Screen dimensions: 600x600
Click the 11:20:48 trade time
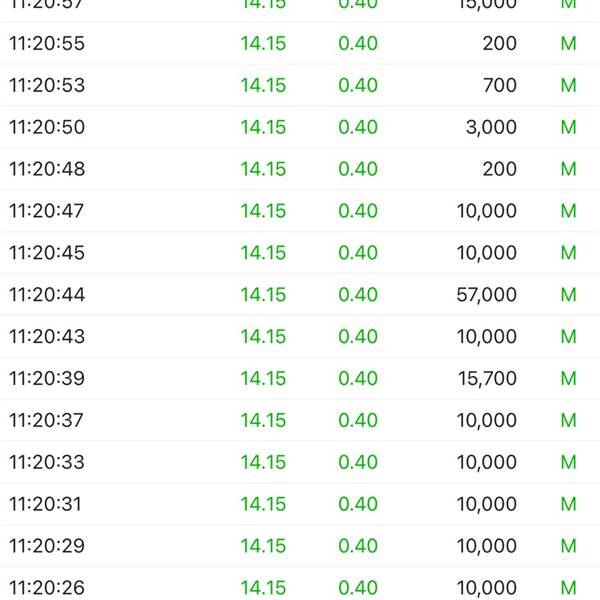[47, 169]
